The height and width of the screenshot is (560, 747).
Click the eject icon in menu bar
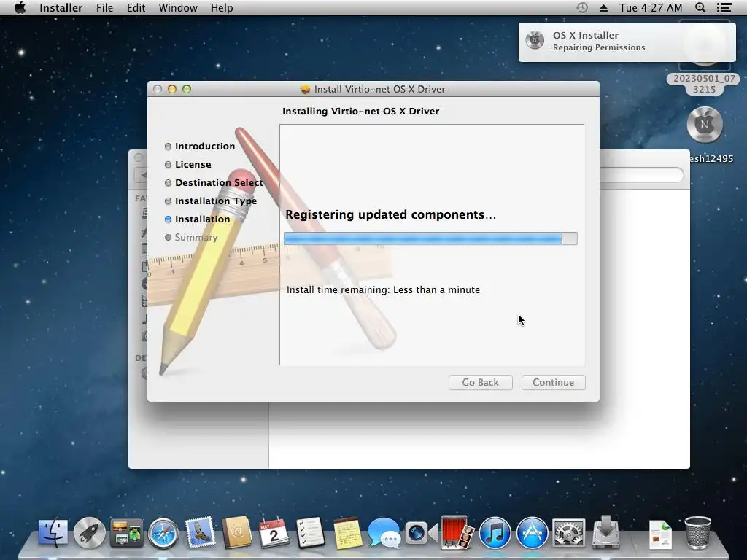(603, 7)
